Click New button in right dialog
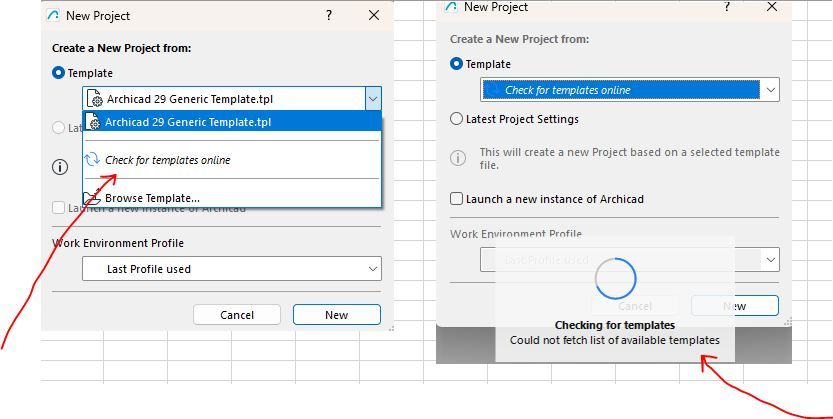 tap(735, 306)
